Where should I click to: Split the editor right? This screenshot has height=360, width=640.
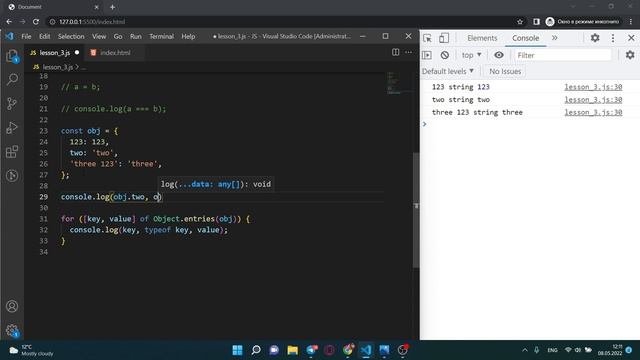point(396,52)
